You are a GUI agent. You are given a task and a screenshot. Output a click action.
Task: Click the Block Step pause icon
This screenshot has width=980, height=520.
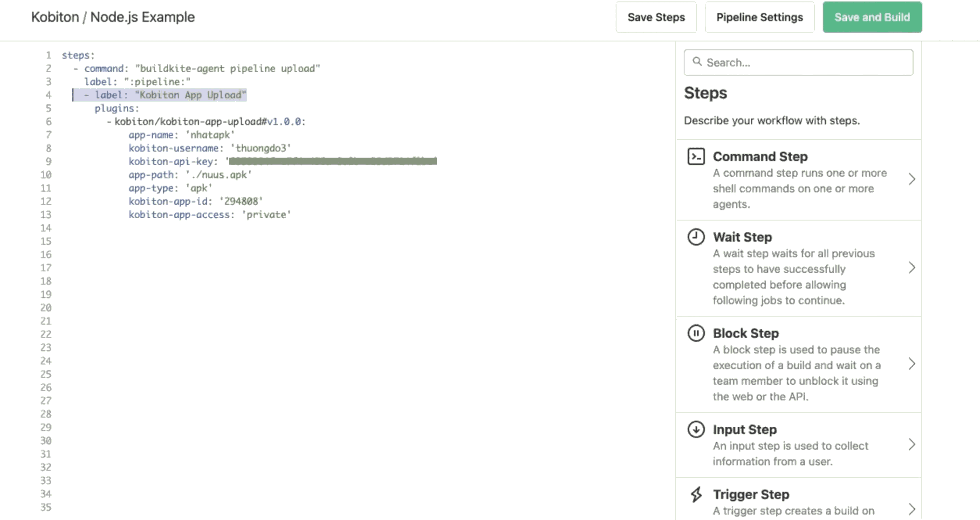coord(695,333)
